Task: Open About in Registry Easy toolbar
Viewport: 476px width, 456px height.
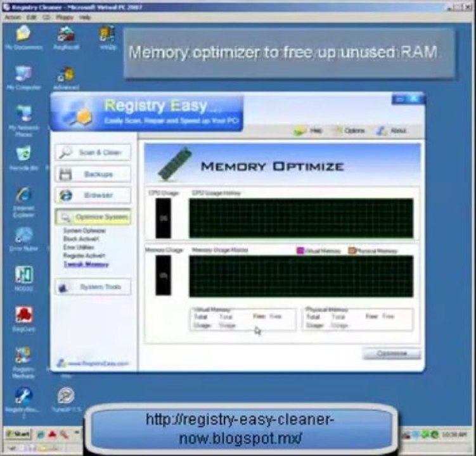Action: (x=392, y=130)
